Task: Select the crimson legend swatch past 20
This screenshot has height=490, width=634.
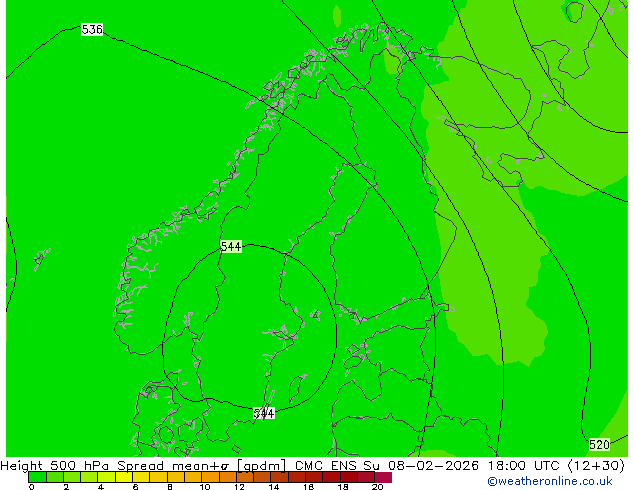Action: tap(383, 477)
